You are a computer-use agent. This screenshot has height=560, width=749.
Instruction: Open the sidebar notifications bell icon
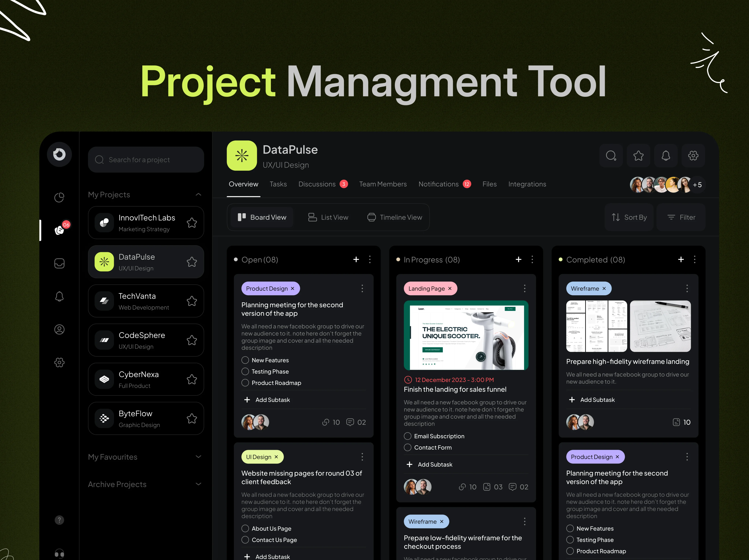pos(59,296)
